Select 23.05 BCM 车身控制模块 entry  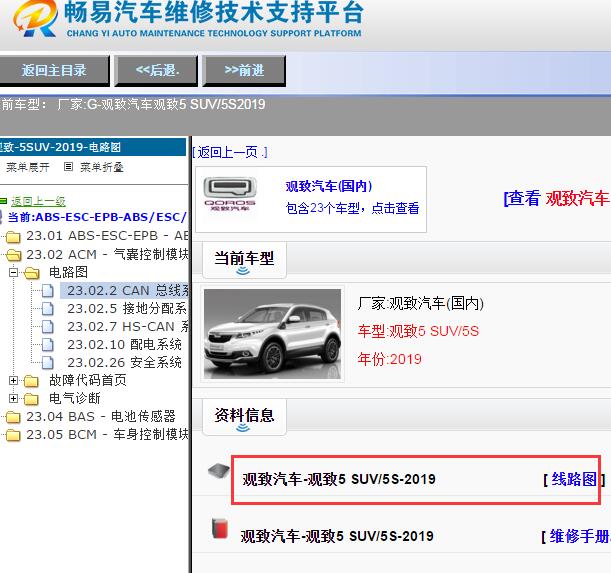(x=107, y=434)
